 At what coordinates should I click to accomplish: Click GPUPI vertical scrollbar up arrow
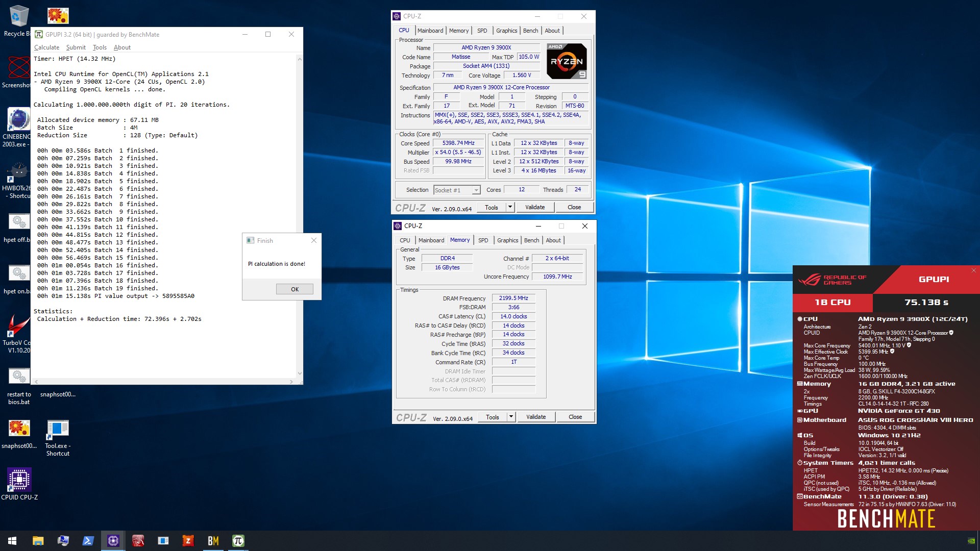(x=300, y=59)
